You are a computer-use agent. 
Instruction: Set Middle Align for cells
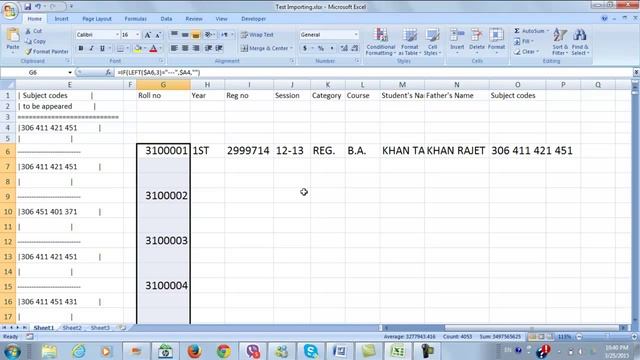pos(185,35)
